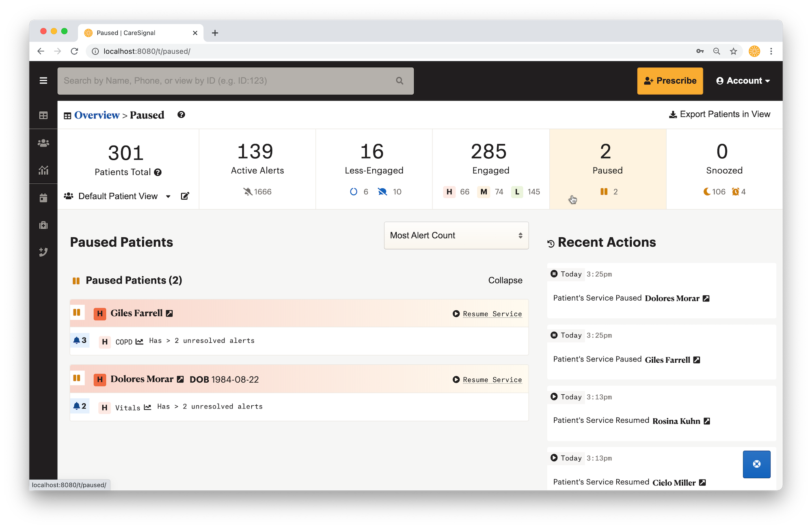Click the Chrome zoom magnifier icon
812x529 pixels.
point(717,51)
